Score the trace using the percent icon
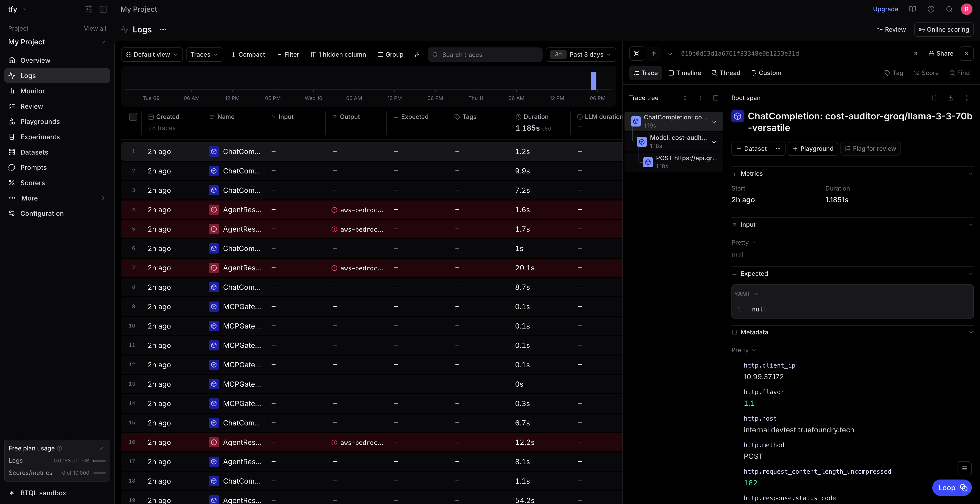Screen dimensions: 980x504 (x=926, y=73)
